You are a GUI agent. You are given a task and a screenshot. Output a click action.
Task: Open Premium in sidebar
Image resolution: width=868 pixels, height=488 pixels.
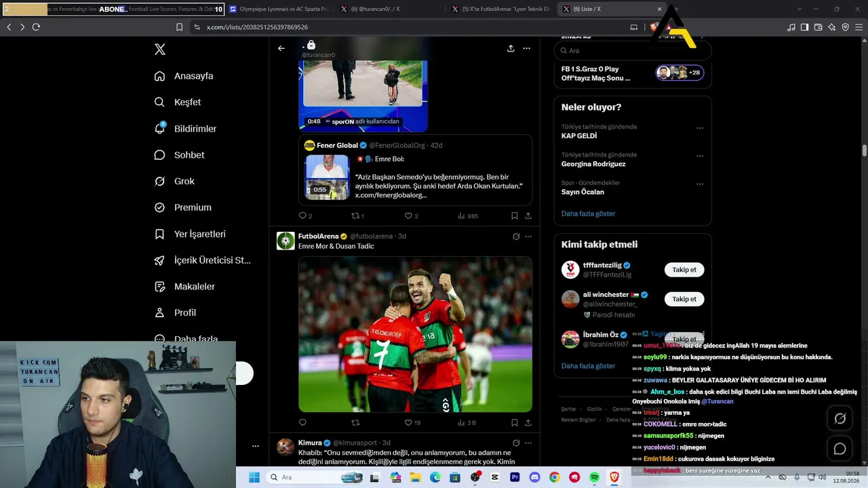tap(182, 207)
